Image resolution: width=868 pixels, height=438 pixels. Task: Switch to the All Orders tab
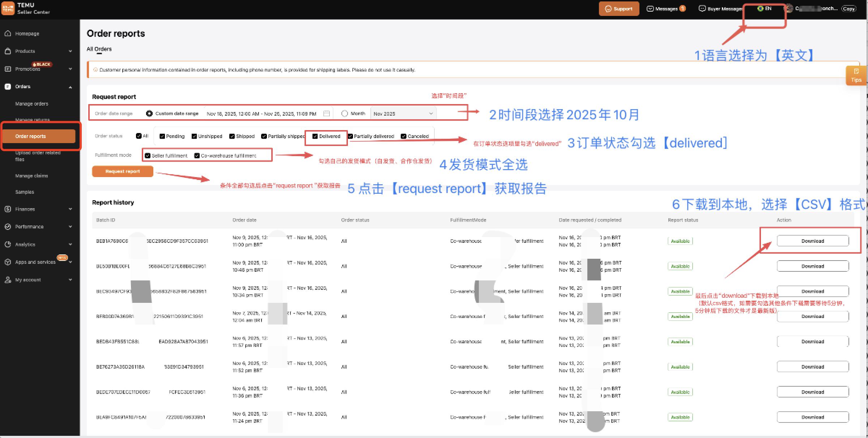click(x=99, y=49)
